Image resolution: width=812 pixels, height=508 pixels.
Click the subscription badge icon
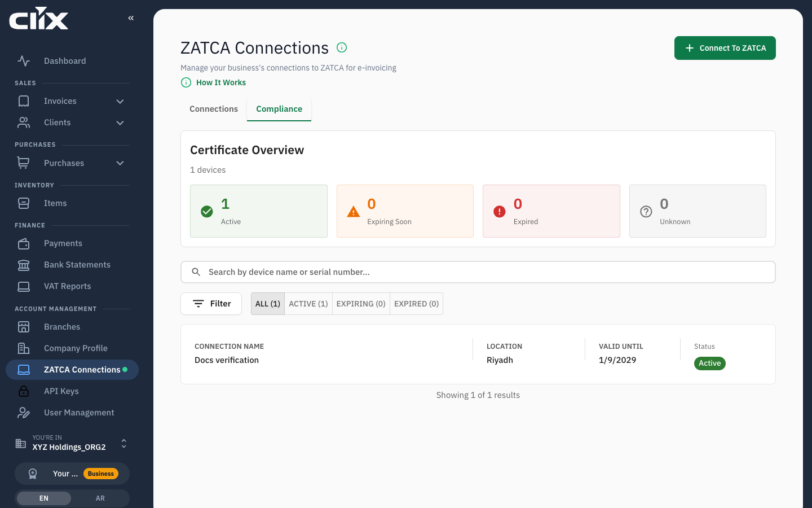click(33, 474)
